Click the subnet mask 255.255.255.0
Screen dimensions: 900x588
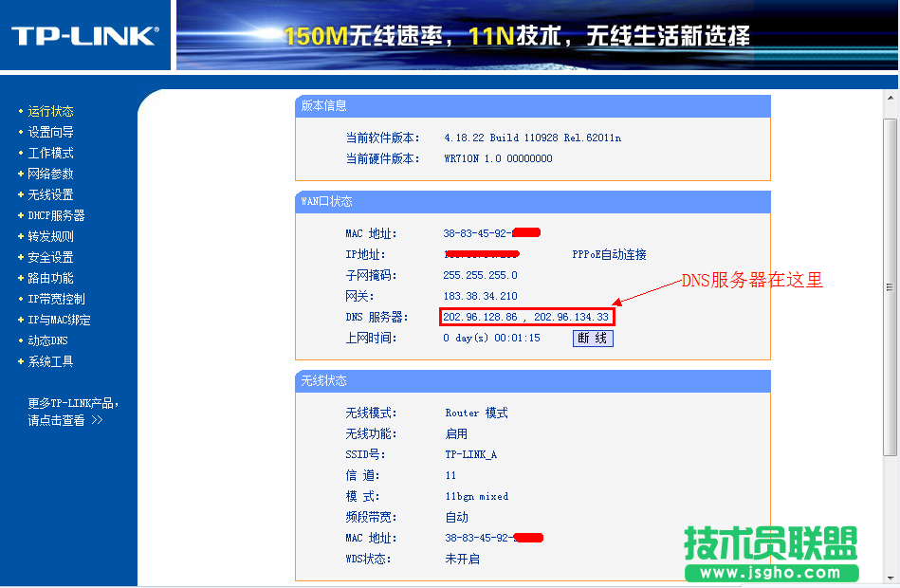(480, 276)
